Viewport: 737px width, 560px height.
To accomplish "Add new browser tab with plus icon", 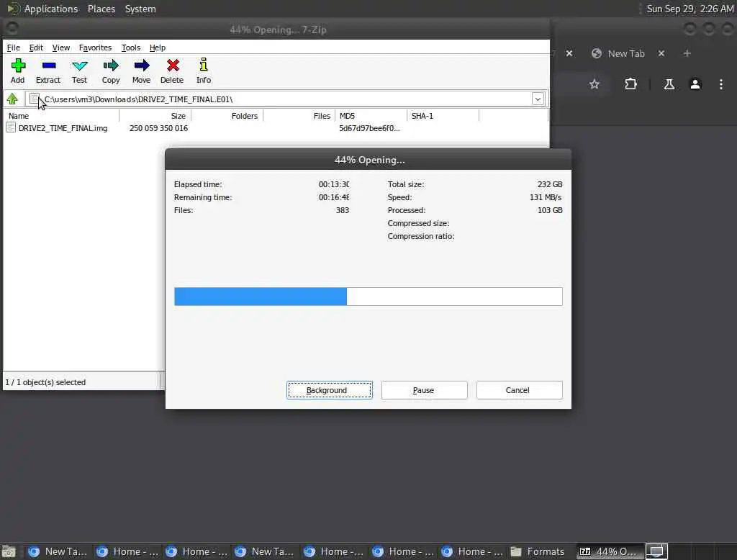I will point(687,53).
